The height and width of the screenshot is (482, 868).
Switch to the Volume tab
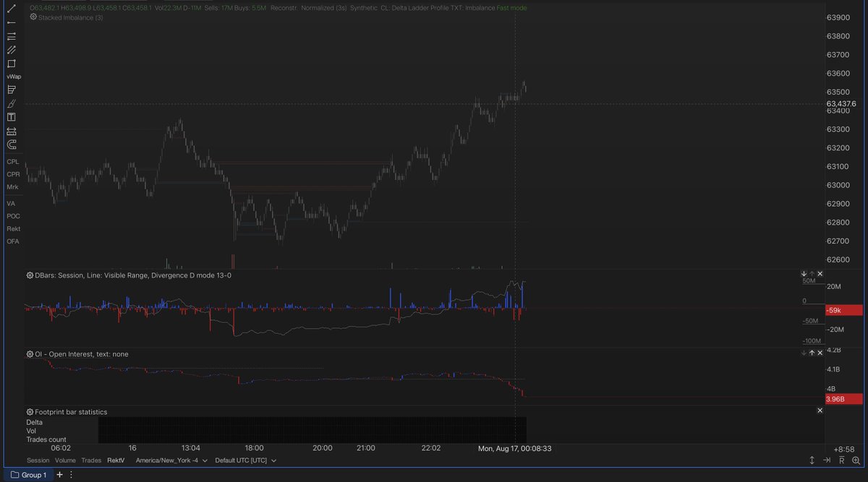(65, 460)
